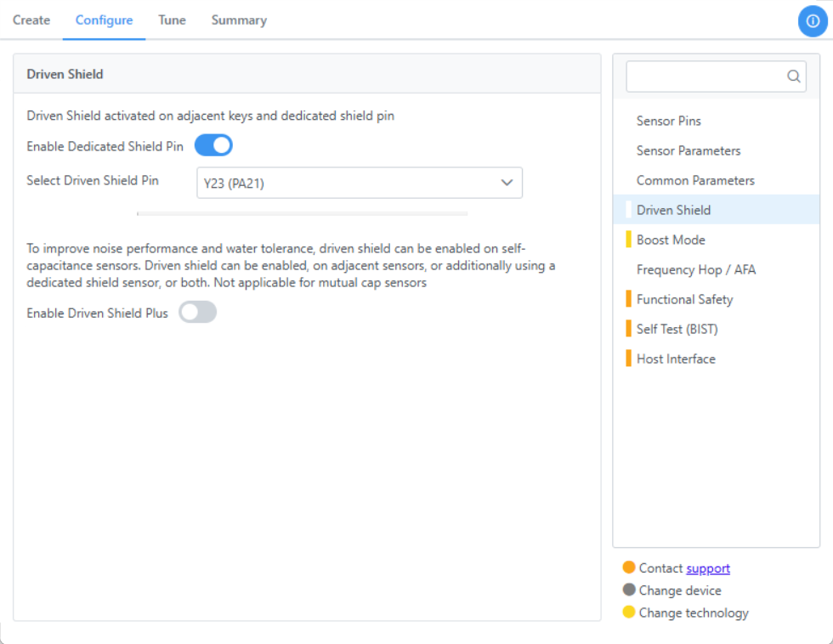The width and height of the screenshot is (833, 644).
Task: Enable the Driven Shield Plus switch
Action: (x=197, y=312)
